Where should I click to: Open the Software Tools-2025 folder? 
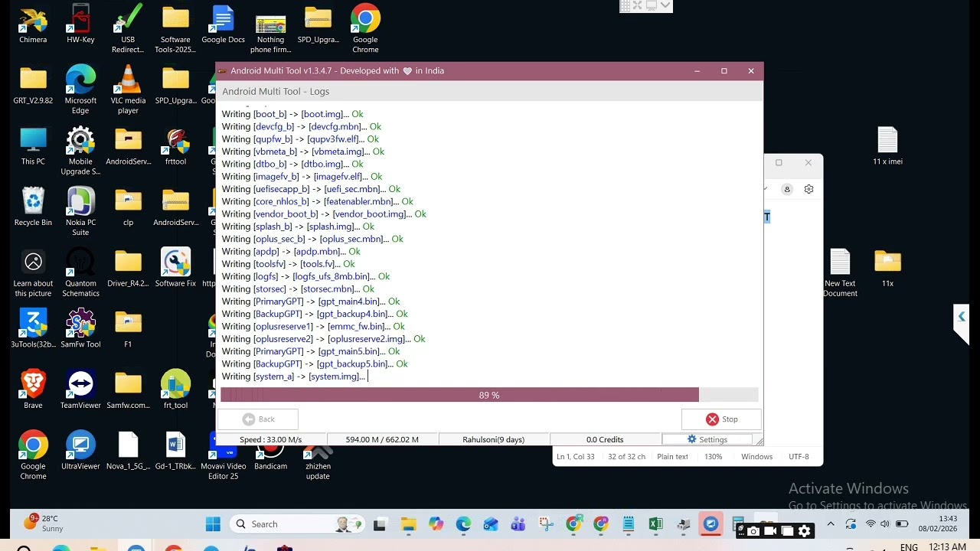pos(175,30)
